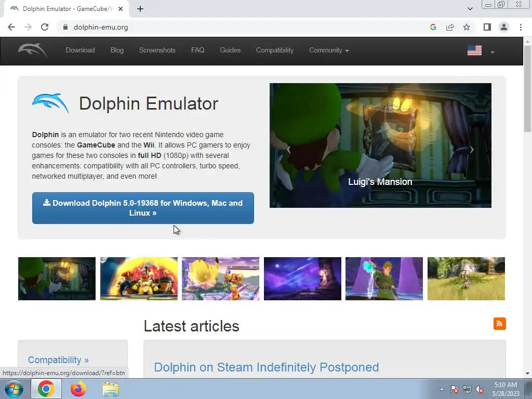The height and width of the screenshot is (399, 532).
Task: Click the Google icon in address bar
Action: pyautogui.click(x=433, y=27)
